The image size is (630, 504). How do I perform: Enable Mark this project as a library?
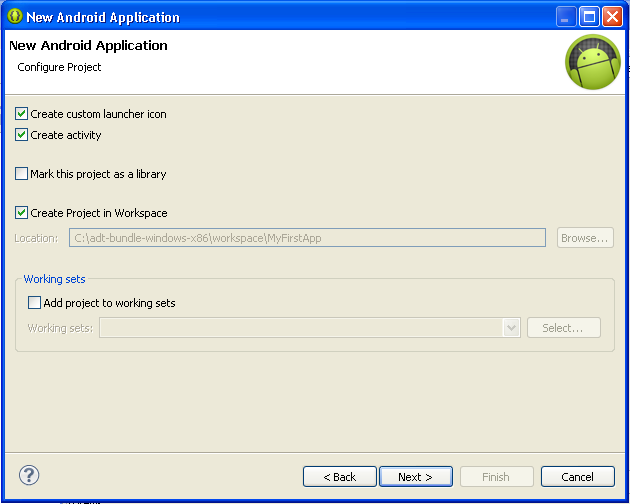click(x=21, y=174)
